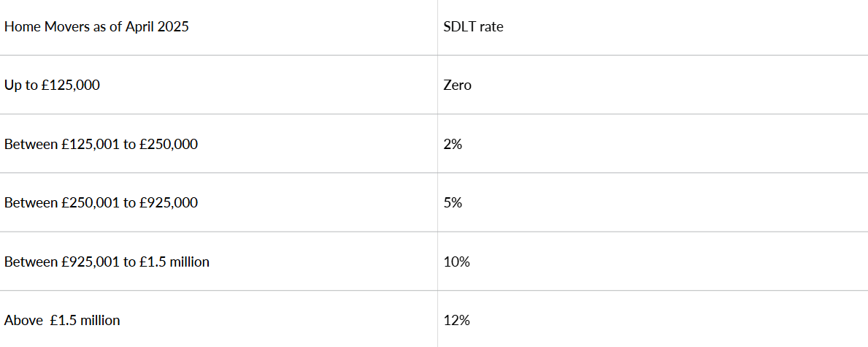Image resolution: width=868 pixels, height=347 pixels.
Task: Click the "Between £250,001 to £925,000" cell
Action: tap(101, 203)
